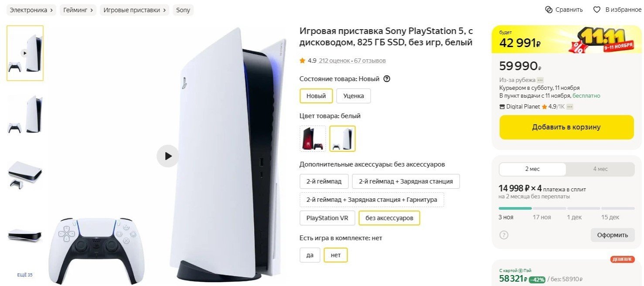Expand the Гейминг breadcrumb chevron

click(92, 10)
